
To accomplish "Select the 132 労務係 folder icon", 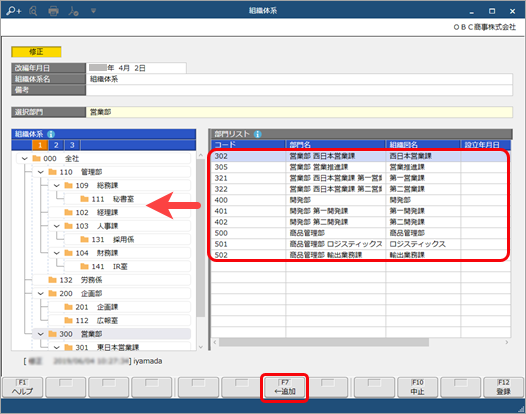I will tap(52, 280).
